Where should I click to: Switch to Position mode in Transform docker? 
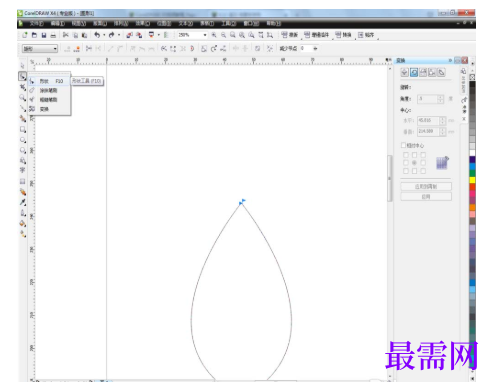pos(405,72)
